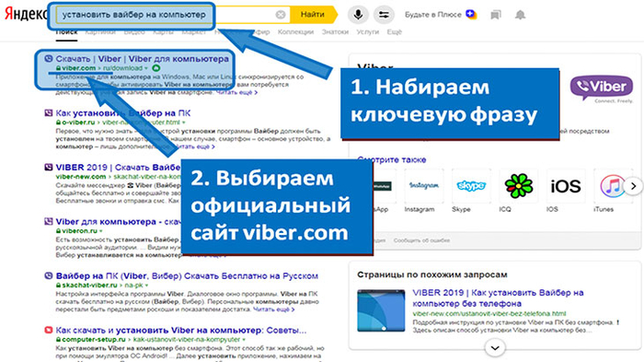Click favicon beside 'Вайбер на ПК' result
The height and width of the screenshot is (362, 644).
[x=49, y=275]
